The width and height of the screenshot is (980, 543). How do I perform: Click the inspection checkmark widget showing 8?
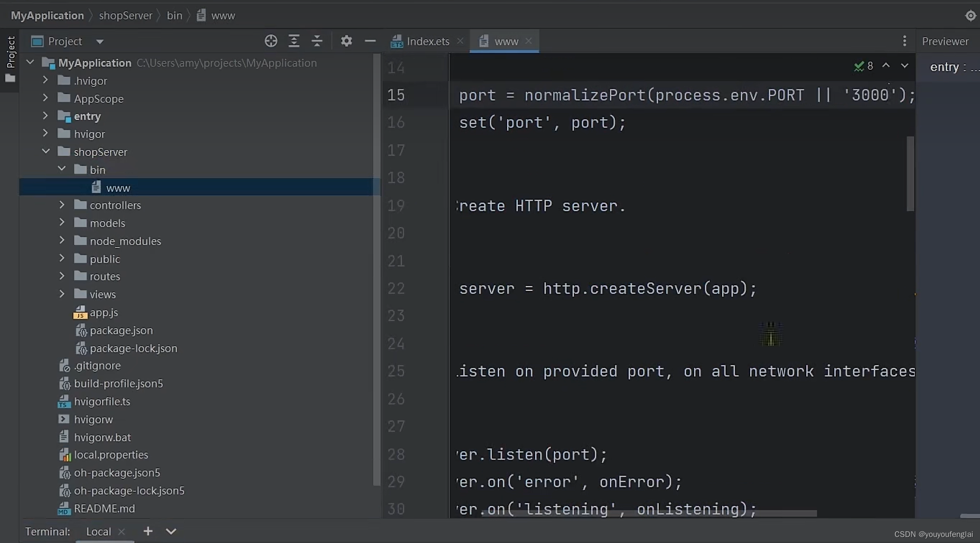[x=863, y=66]
